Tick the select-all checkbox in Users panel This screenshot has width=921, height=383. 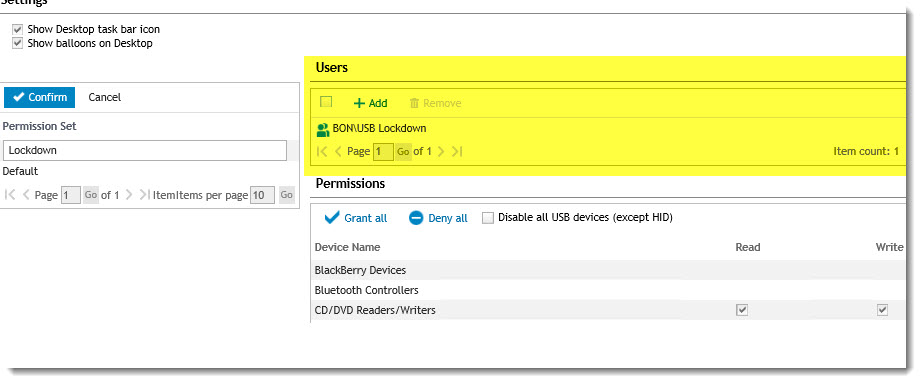326,102
